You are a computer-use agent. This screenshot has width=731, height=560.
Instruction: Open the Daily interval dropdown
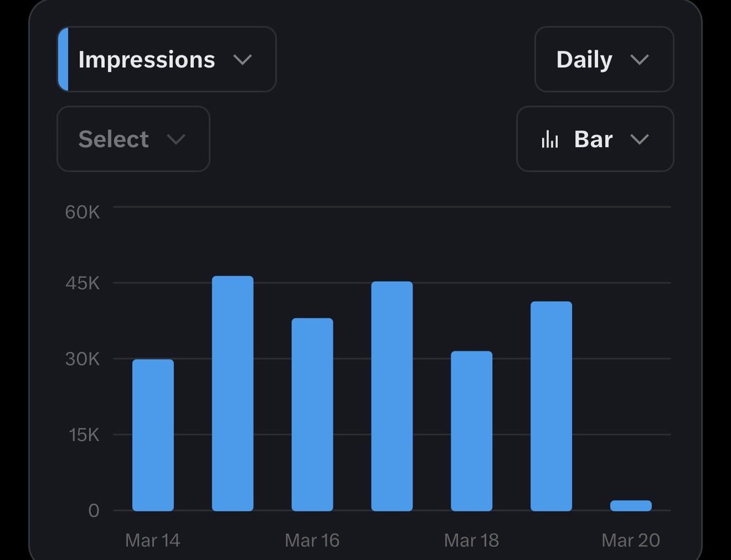click(x=604, y=59)
